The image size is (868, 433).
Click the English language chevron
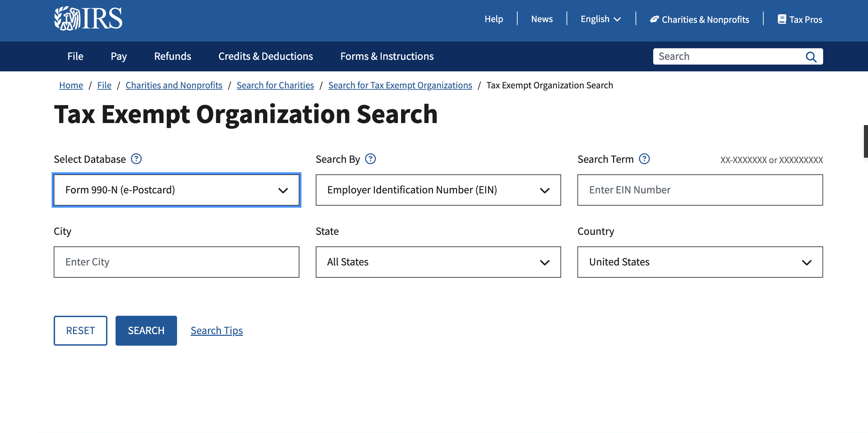pos(618,19)
